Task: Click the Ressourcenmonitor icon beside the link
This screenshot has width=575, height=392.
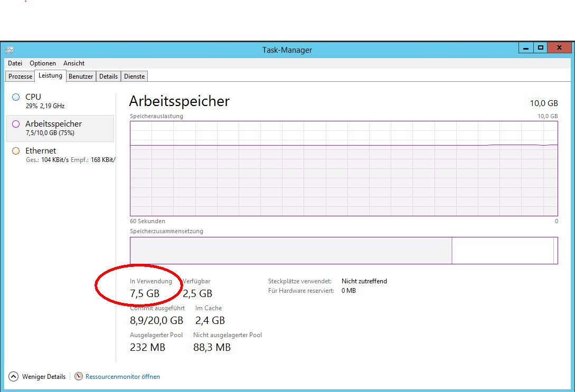Action: (x=78, y=377)
